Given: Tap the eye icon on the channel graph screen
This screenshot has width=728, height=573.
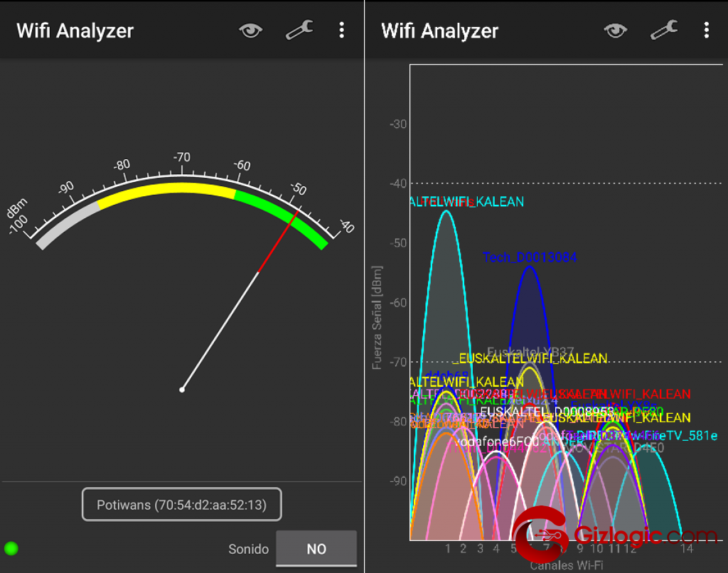Looking at the screenshot, I should pyautogui.click(x=616, y=31).
